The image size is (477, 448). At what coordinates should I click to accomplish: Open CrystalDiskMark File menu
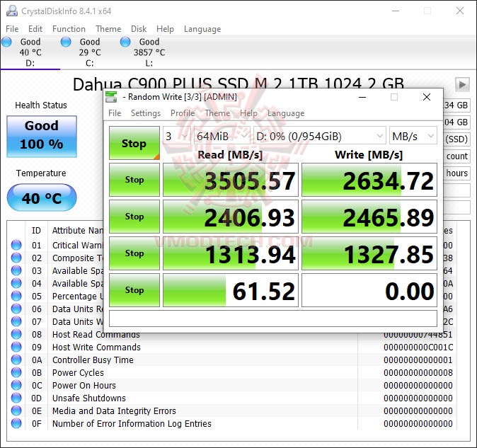pos(115,113)
